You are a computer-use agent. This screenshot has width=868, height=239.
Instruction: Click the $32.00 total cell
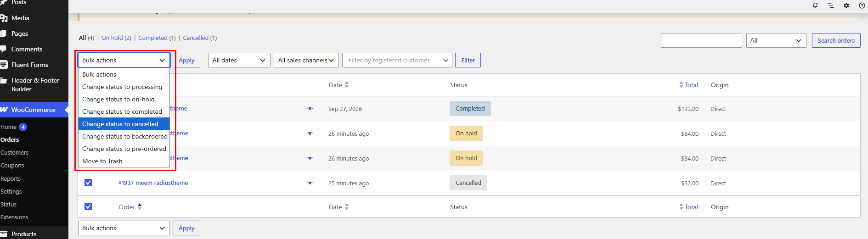tap(690, 183)
